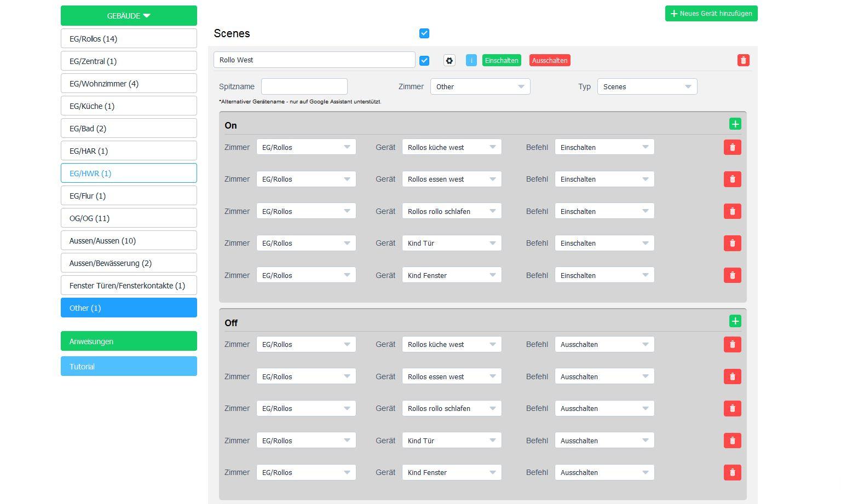This screenshot has height=504, width=841.
Task: Open the Typ dropdown showing Scenes
Action: [x=647, y=87]
